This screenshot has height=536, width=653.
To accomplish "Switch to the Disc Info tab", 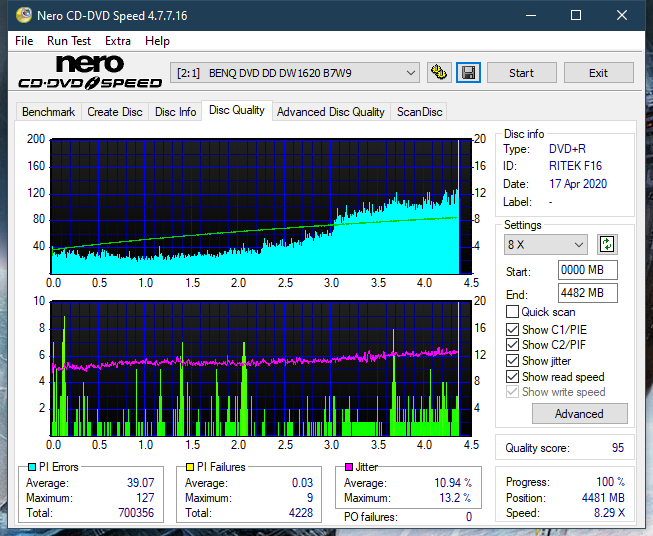I will 175,112.
